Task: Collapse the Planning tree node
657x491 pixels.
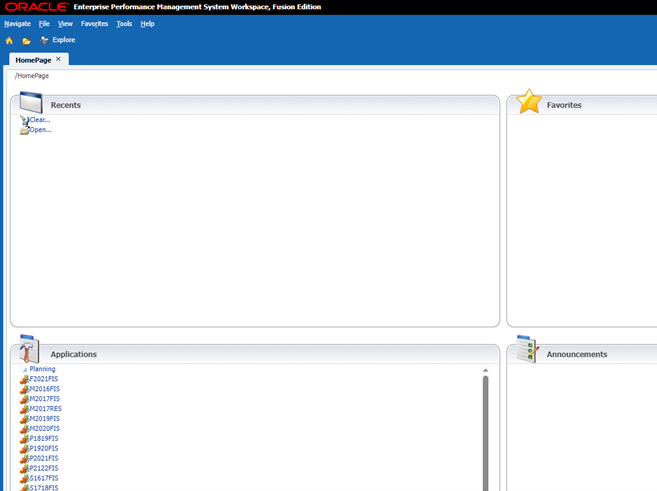Action: click(x=24, y=369)
